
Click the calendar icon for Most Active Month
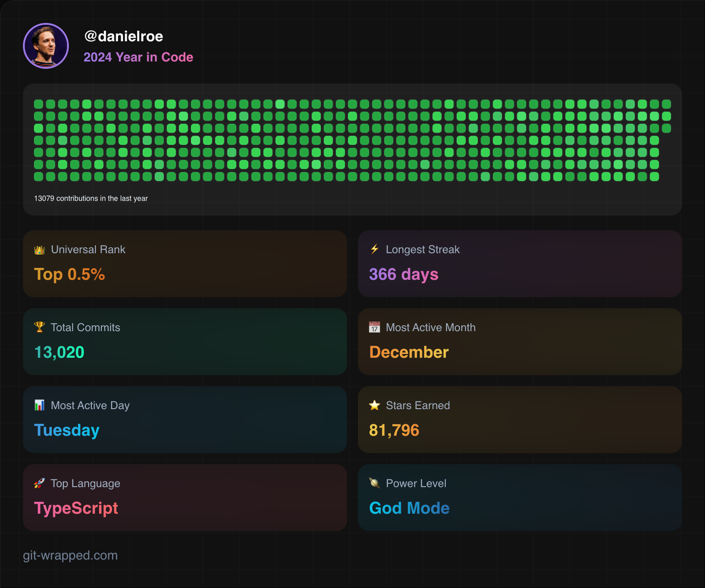[374, 327]
